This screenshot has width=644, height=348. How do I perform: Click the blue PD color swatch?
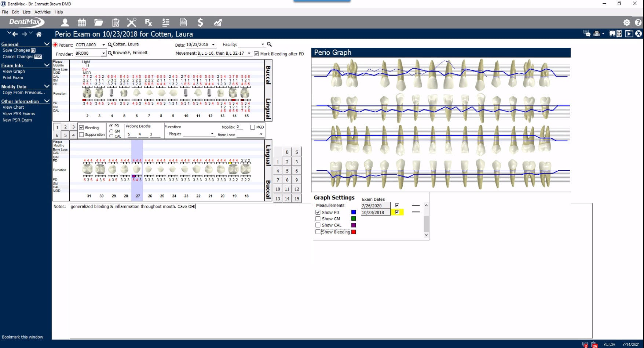[353, 212]
